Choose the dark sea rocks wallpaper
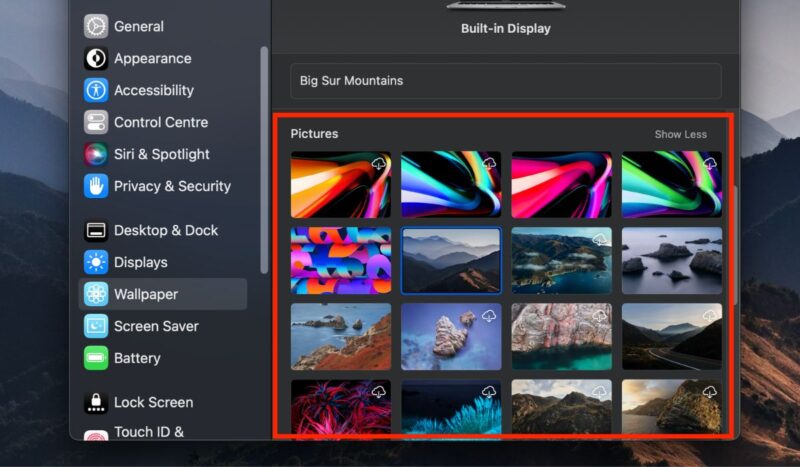Screen dimensions: 800x467 [x=671, y=261]
